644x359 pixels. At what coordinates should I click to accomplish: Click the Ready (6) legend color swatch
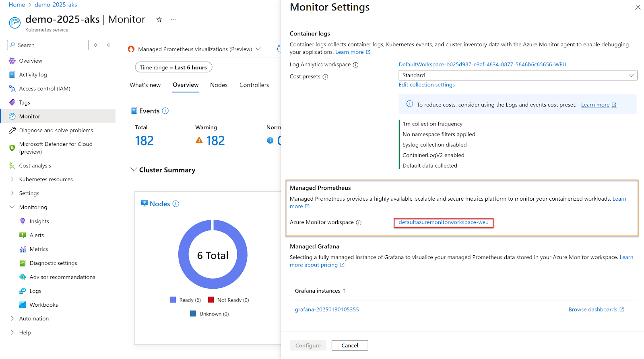pyautogui.click(x=173, y=300)
